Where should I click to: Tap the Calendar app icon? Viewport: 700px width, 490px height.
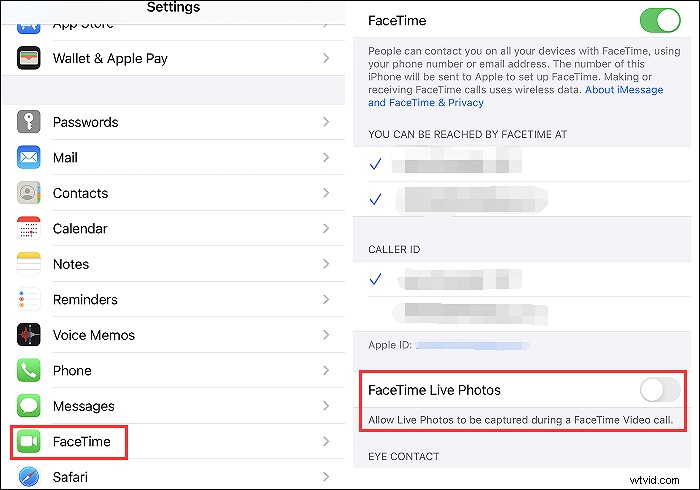point(29,228)
